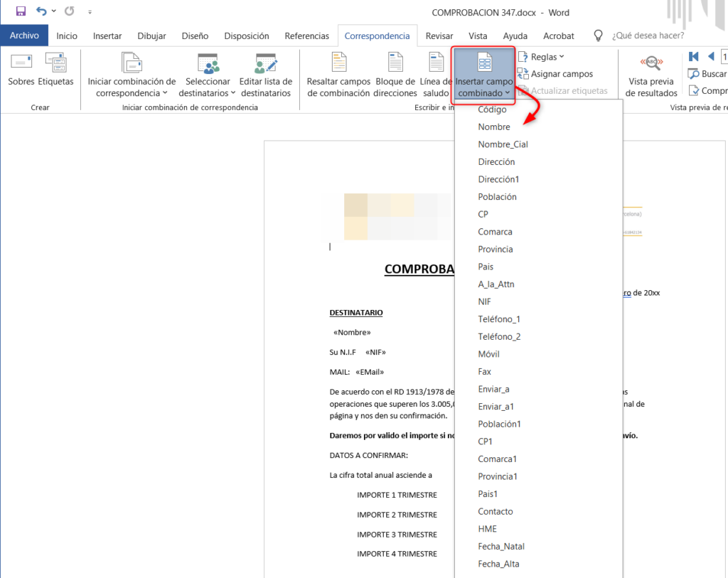Image resolution: width=728 pixels, height=578 pixels.
Task: Pick Teléfono_1 from the field list
Action: point(499,319)
